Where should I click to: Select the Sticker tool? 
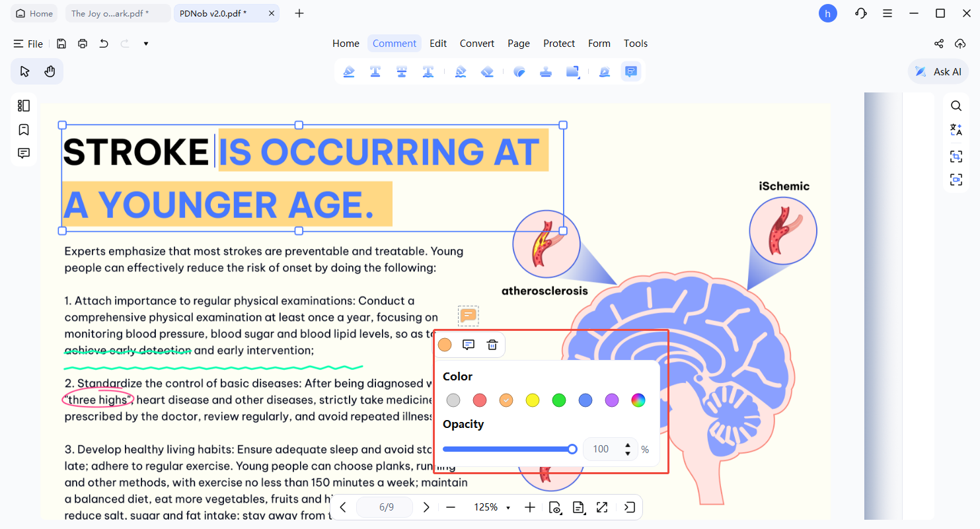519,72
